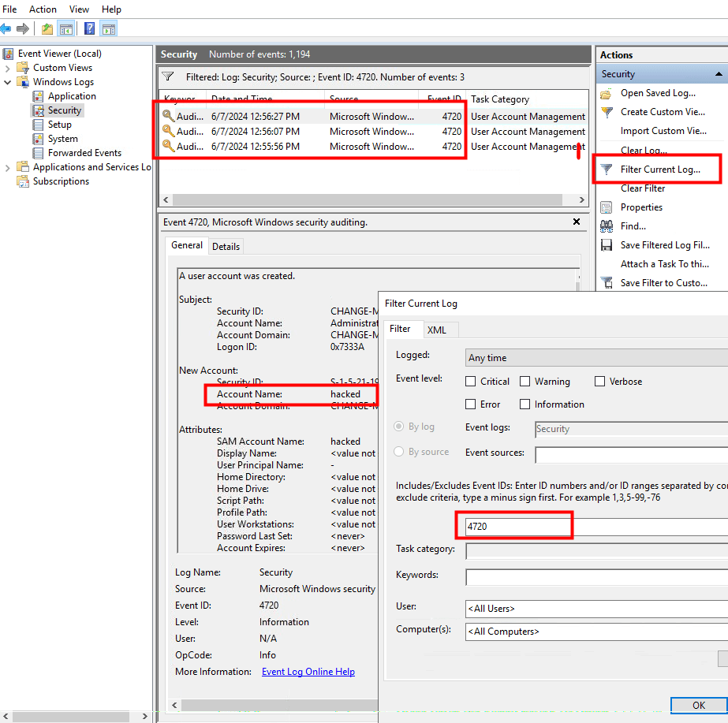Collapse the Windows Logs tree node

point(8,82)
